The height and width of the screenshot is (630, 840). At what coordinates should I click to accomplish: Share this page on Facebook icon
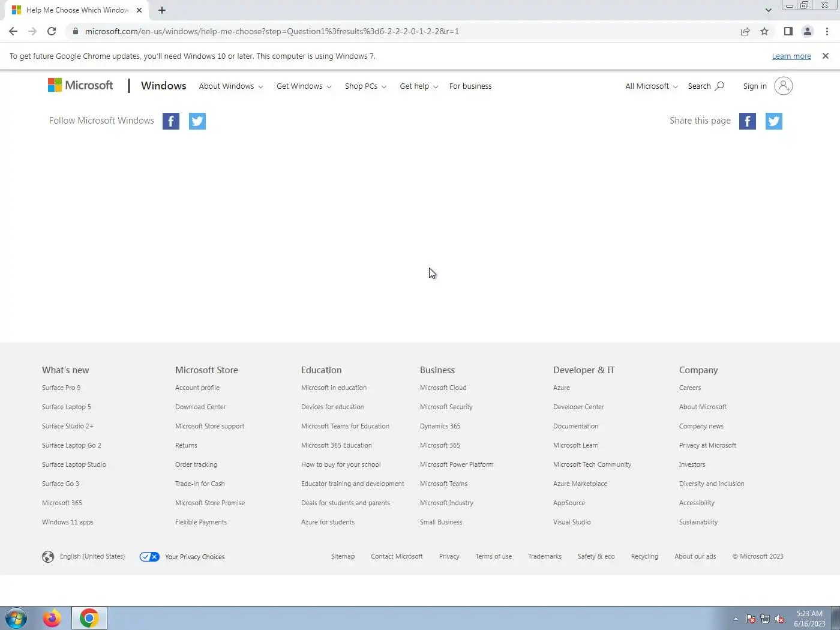748,121
